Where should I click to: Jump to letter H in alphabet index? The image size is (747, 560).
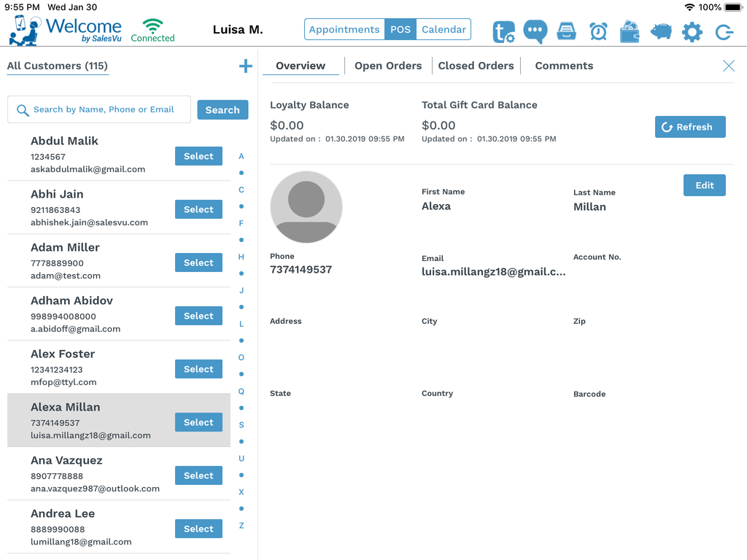[x=241, y=257]
